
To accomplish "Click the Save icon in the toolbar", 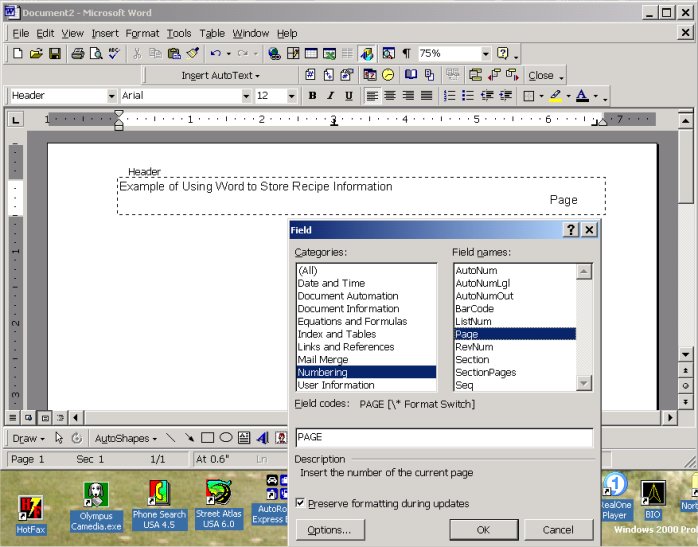I will [55, 53].
